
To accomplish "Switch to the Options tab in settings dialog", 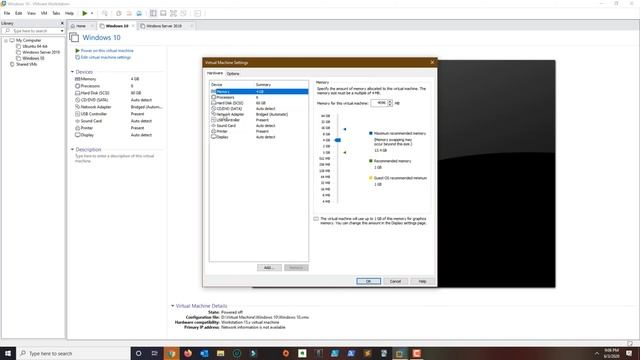I will point(233,74).
